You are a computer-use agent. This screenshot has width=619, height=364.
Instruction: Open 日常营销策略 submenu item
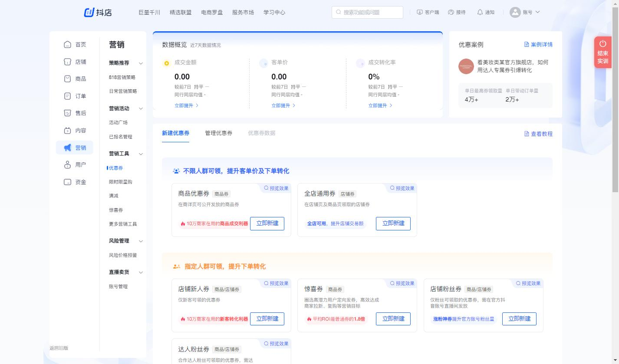(123, 91)
